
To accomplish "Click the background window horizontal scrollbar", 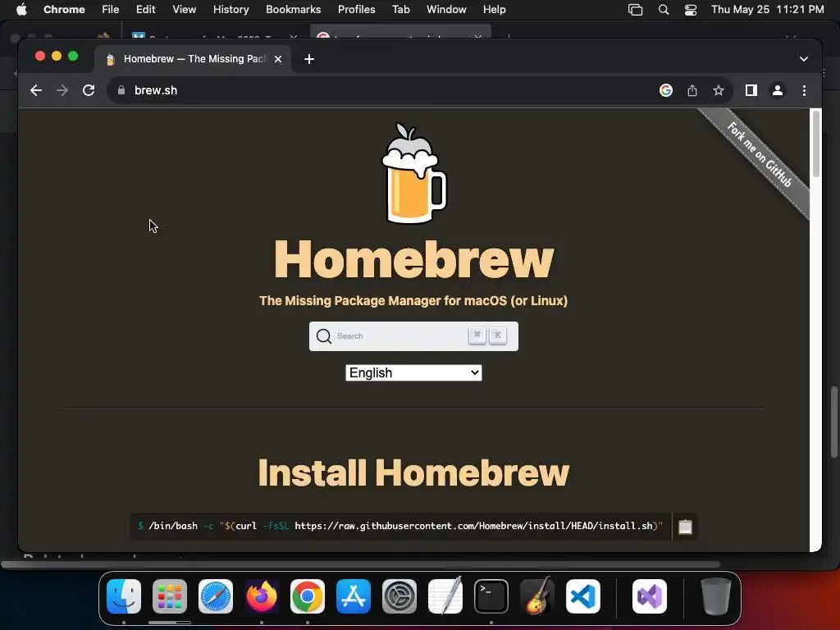I will point(361,564).
